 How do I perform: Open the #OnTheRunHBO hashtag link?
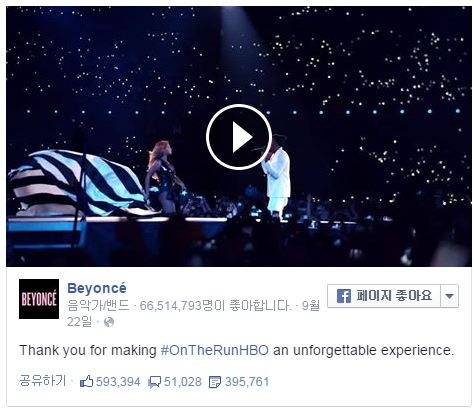[214, 350]
